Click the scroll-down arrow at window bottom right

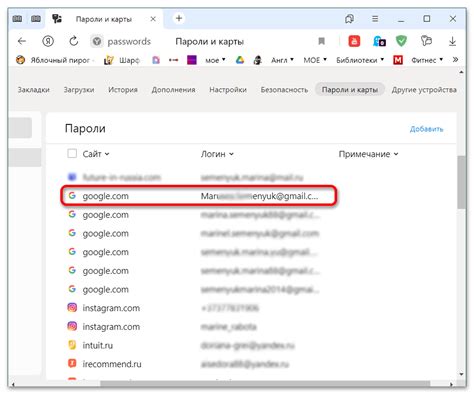[461, 374]
